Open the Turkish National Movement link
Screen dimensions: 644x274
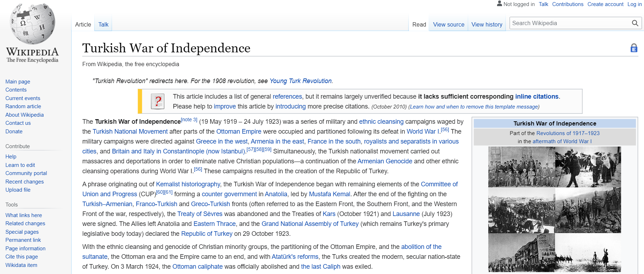point(130,132)
